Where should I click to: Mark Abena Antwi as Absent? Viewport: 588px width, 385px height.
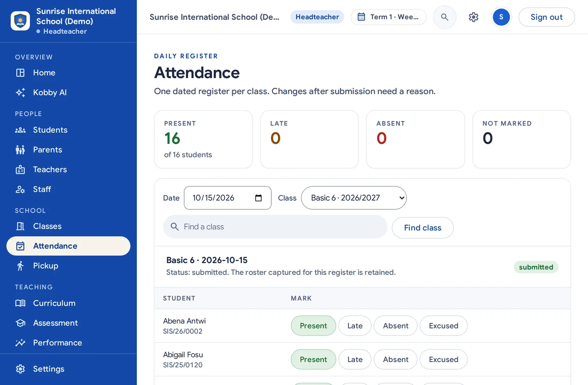pos(396,326)
